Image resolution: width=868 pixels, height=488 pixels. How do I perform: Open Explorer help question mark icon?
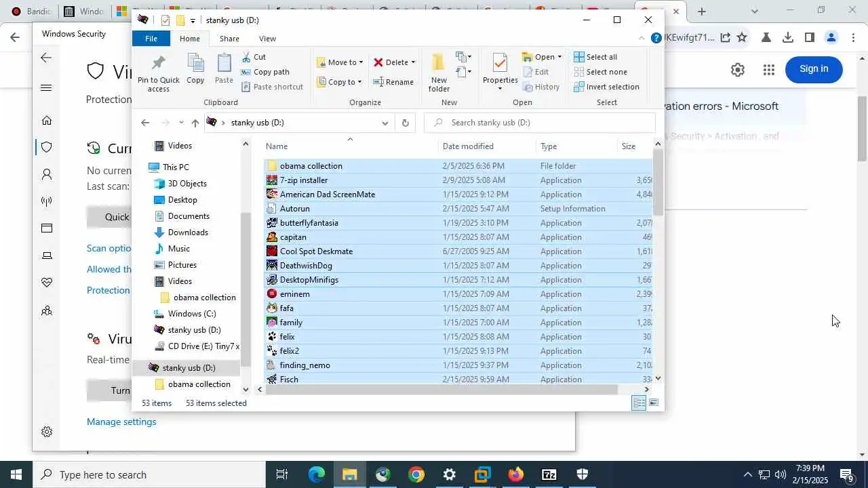(x=656, y=39)
